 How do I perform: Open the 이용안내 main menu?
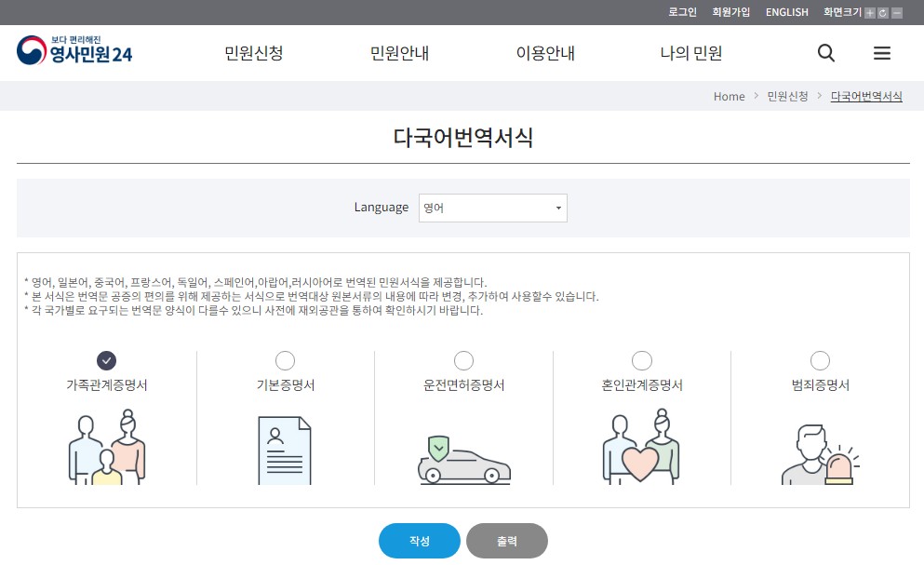(x=545, y=53)
